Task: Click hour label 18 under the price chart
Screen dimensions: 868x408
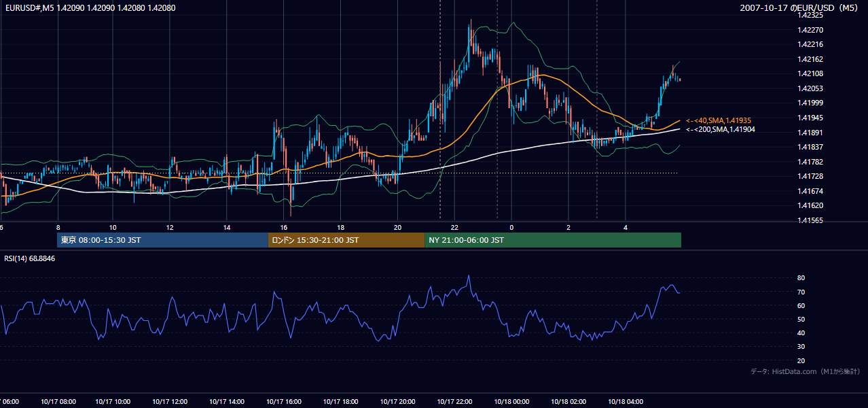Action: (x=340, y=227)
